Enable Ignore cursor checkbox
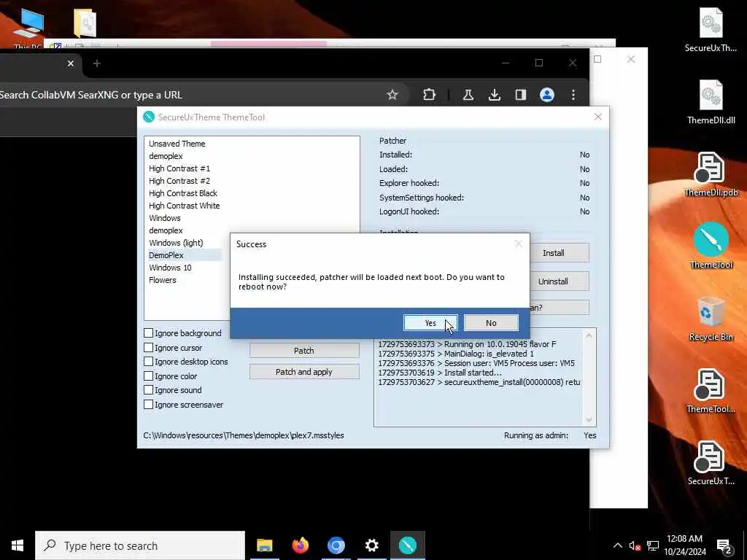The height and width of the screenshot is (560, 747). [149, 348]
